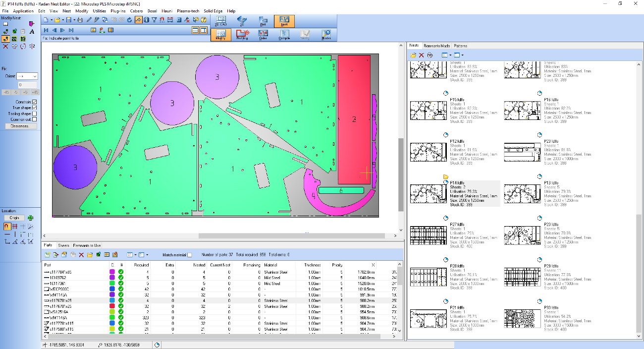Open the Plasma-tech menu
Image resolution: width=644 pixels, height=349 pixels.
pos(188,11)
